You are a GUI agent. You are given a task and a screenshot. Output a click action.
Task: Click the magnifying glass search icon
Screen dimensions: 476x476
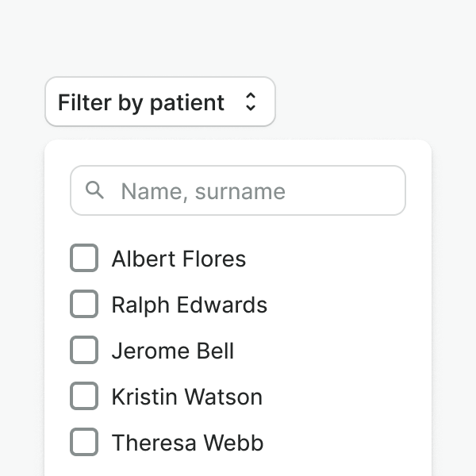[95, 190]
